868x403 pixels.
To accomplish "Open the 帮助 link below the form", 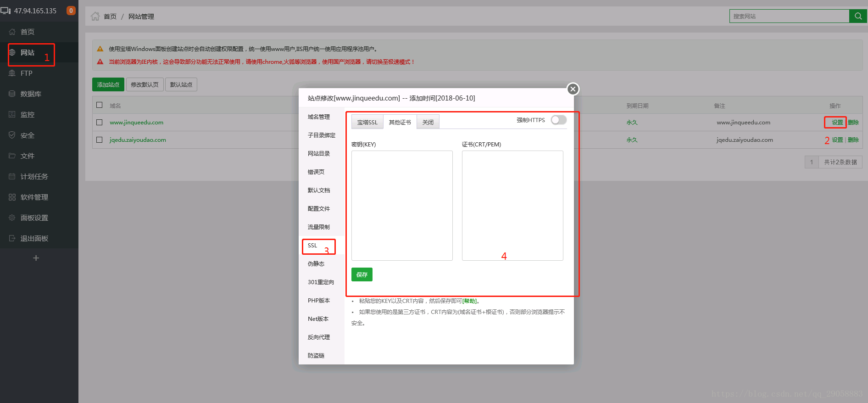I will point(469,301).
